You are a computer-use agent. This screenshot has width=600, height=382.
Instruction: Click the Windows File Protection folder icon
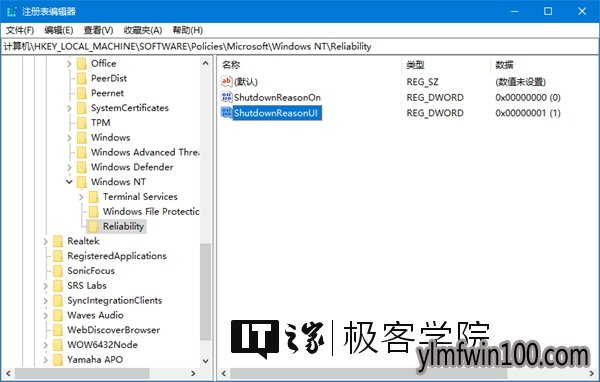[93, 212]
